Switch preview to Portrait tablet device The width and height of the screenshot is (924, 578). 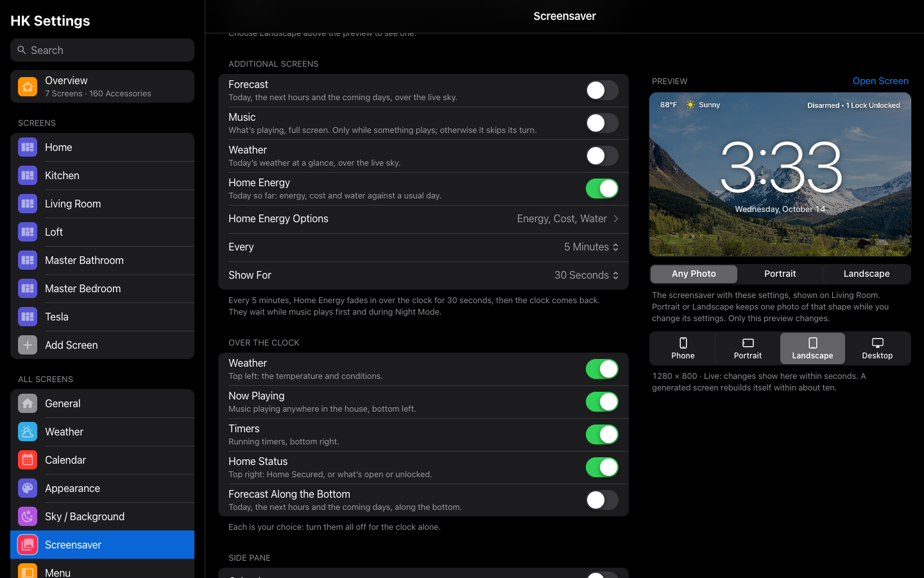click(x=748, y=349)
